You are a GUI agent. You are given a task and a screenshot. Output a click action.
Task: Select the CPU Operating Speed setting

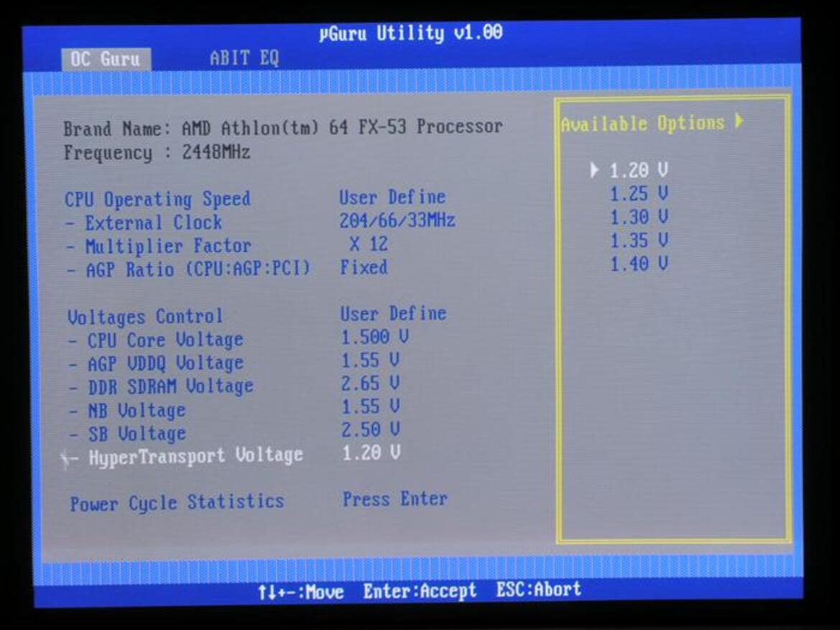[x=157, y=199]
